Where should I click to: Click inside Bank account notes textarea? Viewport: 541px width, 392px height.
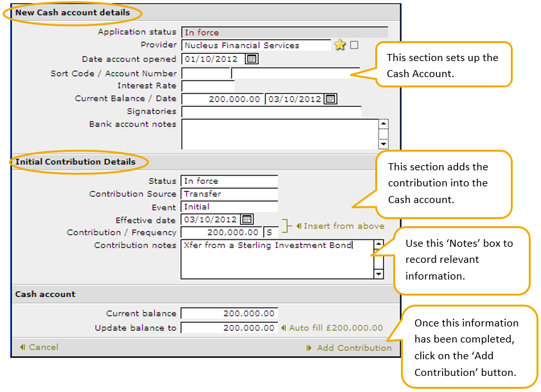[279, 134]
